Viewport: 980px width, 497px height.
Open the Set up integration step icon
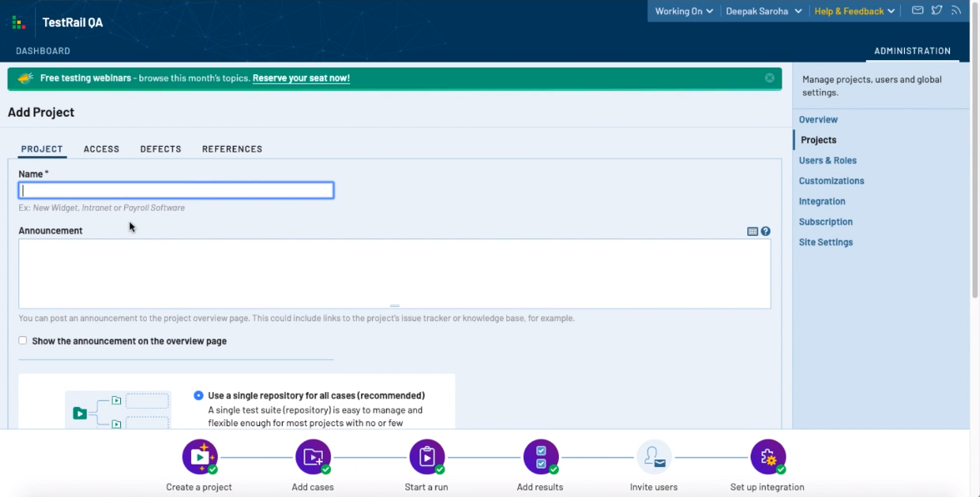coord(767,457)
